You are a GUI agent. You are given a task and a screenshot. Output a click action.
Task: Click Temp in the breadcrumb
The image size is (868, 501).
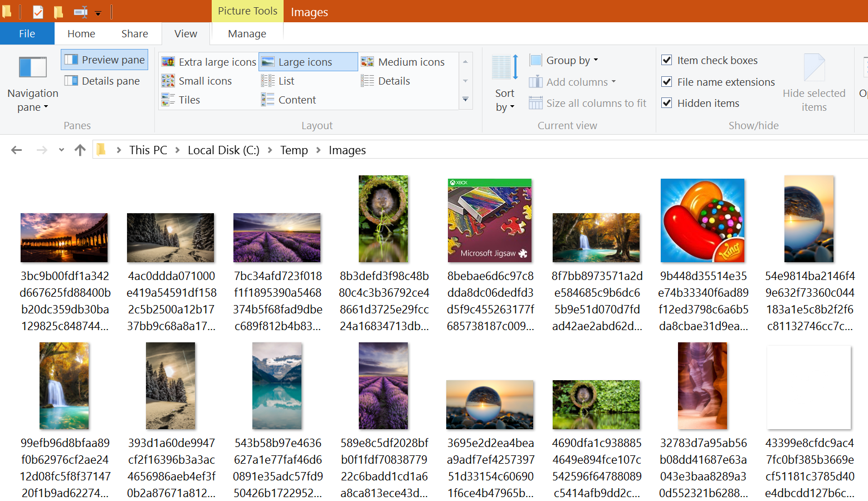tap(294, 150)
